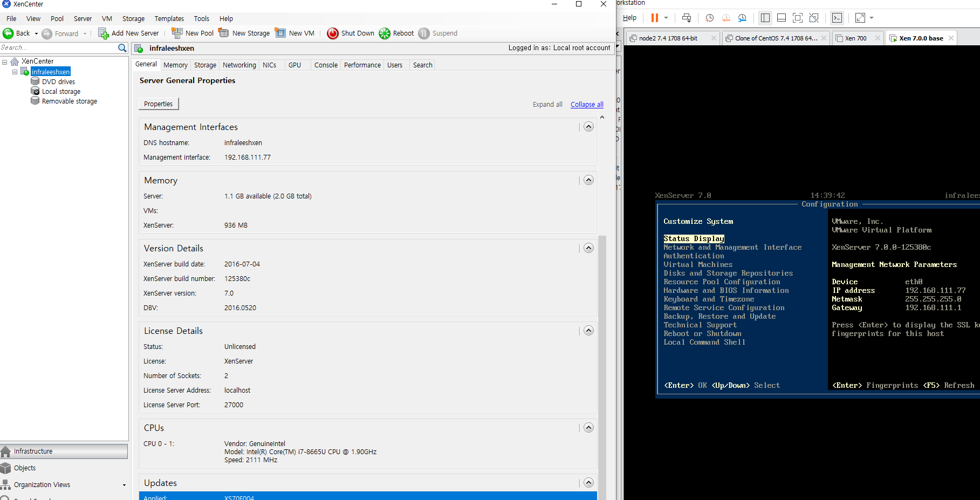Click the New Storage toolbar icon
The height and width of the screenshot is (500, 980).
click(x=224, y=33)
